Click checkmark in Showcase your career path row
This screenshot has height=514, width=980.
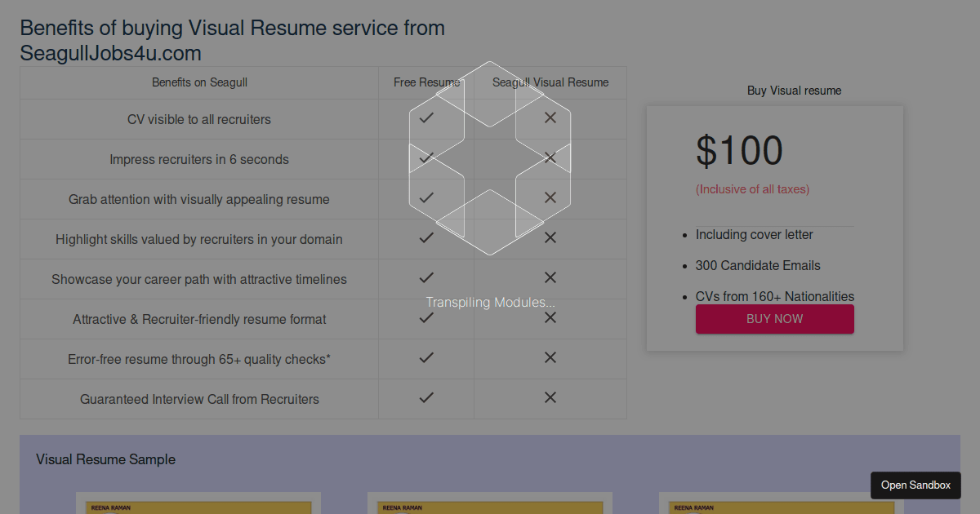click(x=425, y=278)
